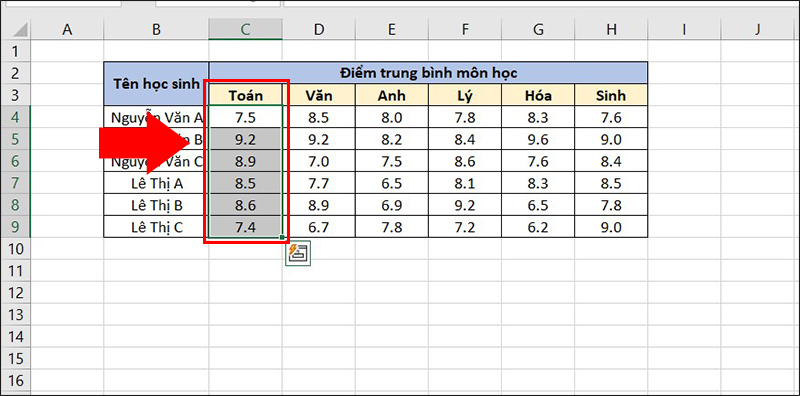Select column A header

[67, 30]
